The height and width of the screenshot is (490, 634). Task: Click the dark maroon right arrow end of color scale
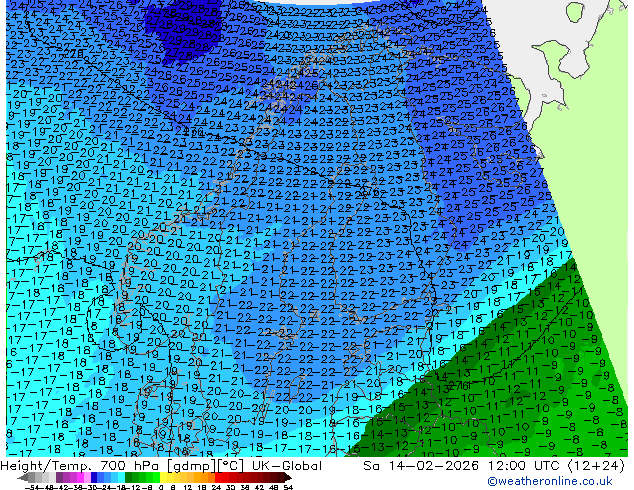(x=287, y=478)
